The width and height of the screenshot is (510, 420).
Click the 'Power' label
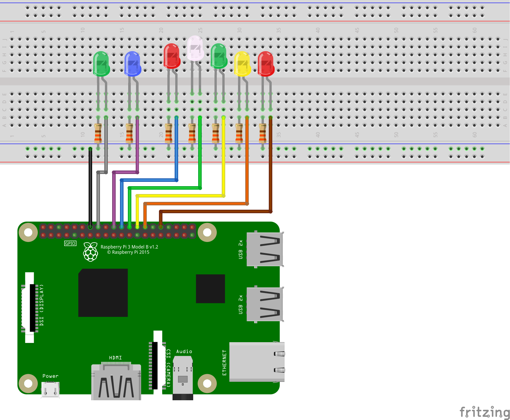(51, 376)
